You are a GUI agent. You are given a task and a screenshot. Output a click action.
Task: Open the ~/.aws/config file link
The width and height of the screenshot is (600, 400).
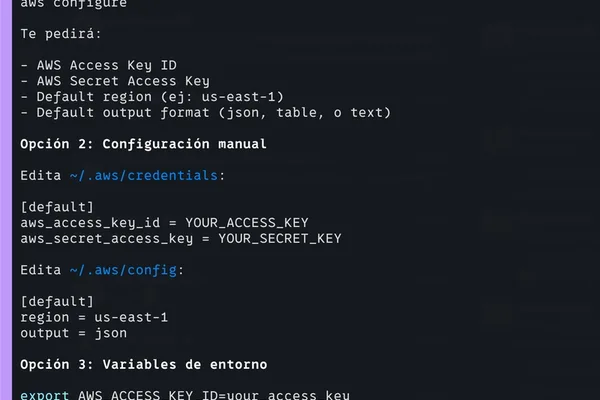(123, 270)
